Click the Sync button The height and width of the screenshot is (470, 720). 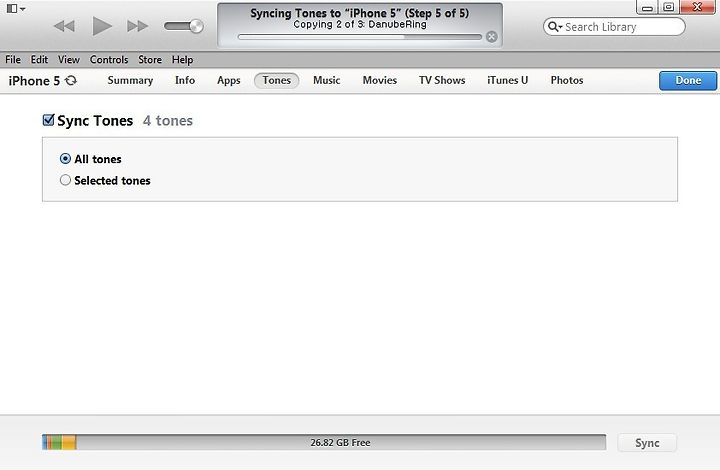tap(647, 443)
